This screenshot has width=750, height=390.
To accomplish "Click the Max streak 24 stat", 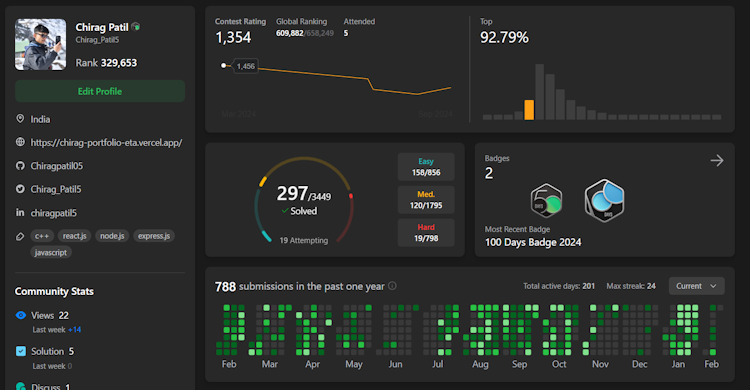I will (x=631, y=286).
